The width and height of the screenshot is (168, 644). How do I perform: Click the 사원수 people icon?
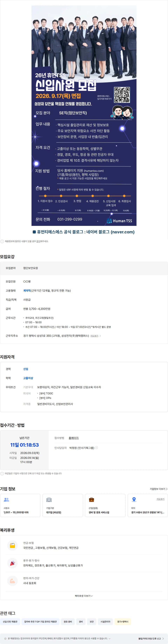pyautogui.click(x=6, y=499)
